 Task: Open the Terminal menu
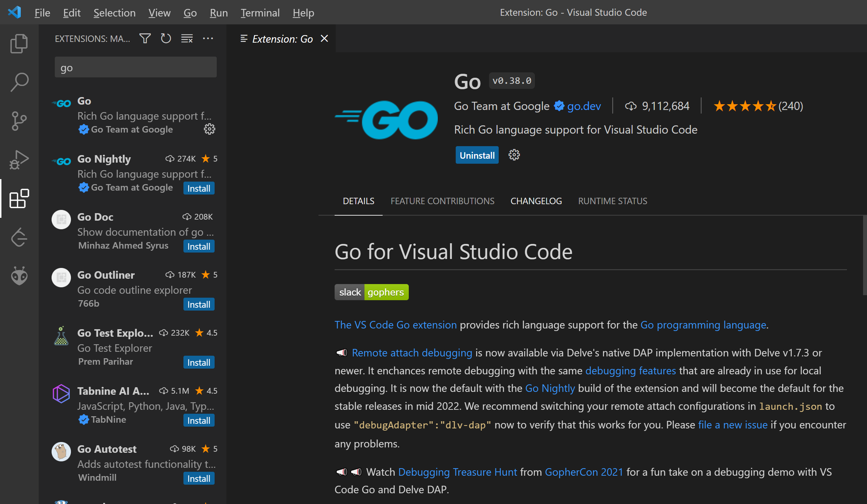pos(260,13)
